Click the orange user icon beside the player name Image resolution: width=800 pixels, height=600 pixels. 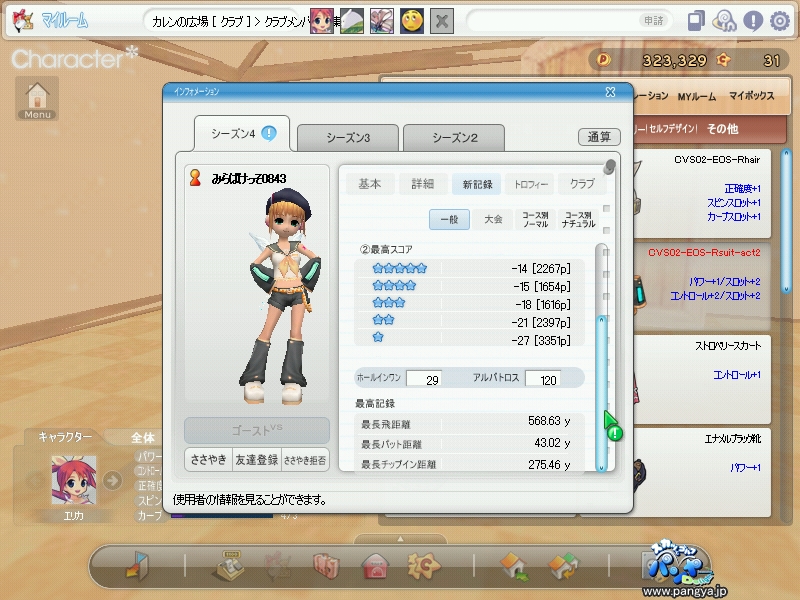point(195,178)
